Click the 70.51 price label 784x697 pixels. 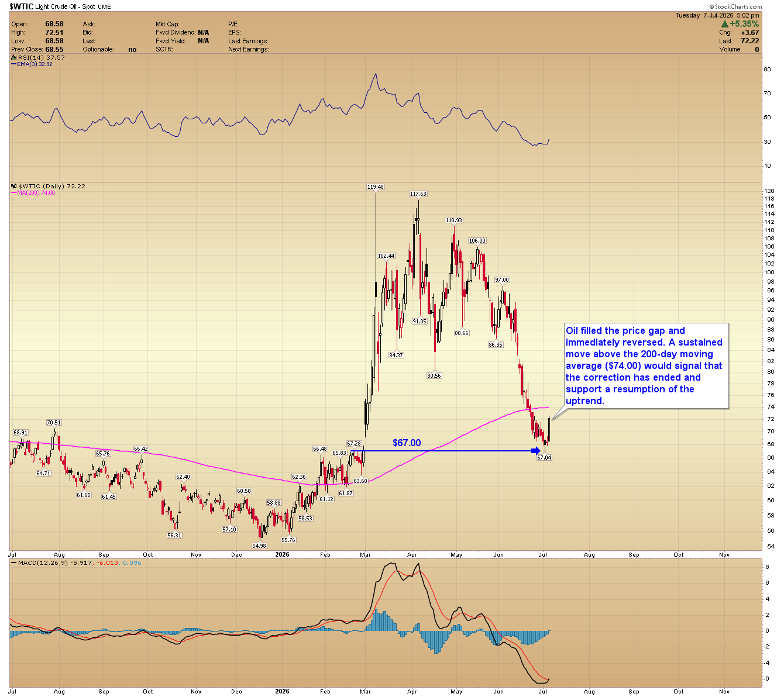point(54,423)
